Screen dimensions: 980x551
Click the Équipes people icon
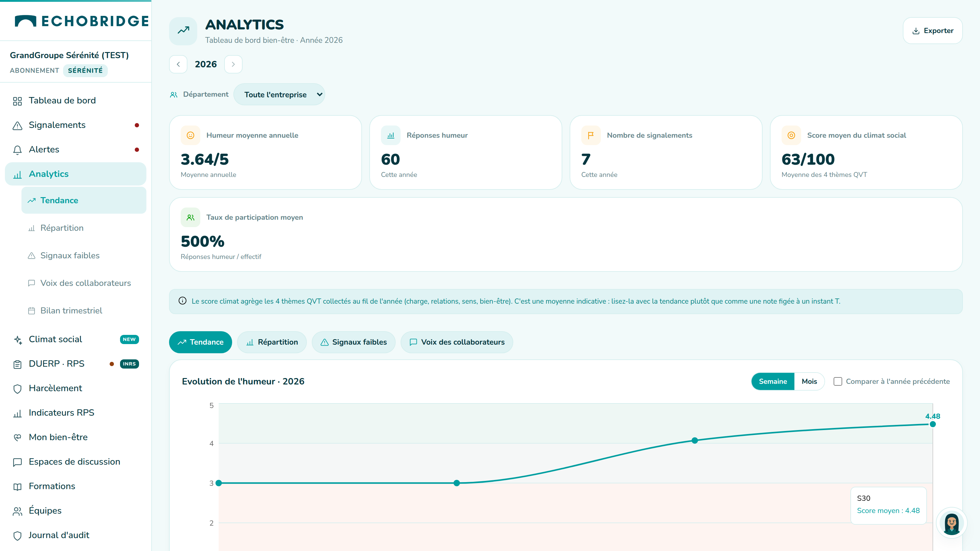17,511
